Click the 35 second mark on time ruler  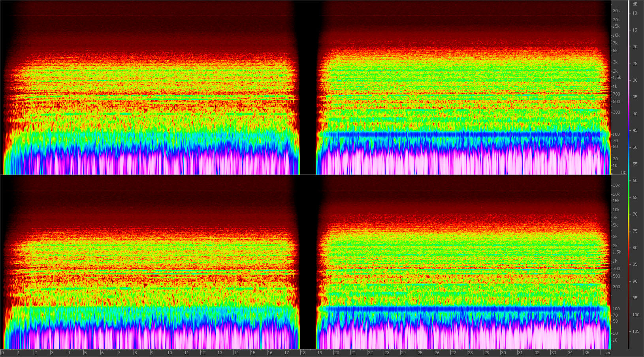586,353
